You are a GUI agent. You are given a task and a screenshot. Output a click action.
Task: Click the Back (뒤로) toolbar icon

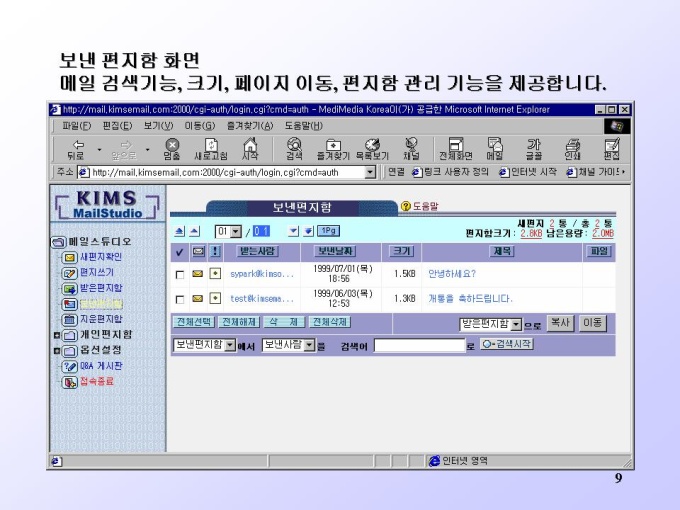pos(76,149)
